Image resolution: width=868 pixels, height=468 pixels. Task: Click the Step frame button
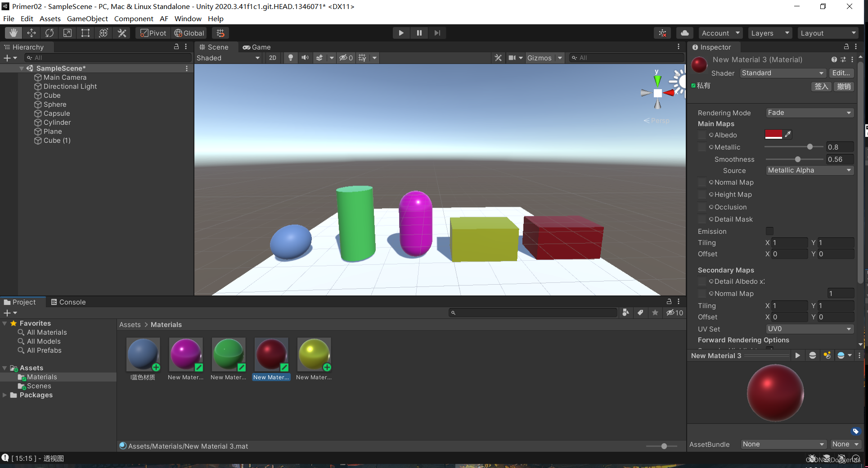pos(437,33)
